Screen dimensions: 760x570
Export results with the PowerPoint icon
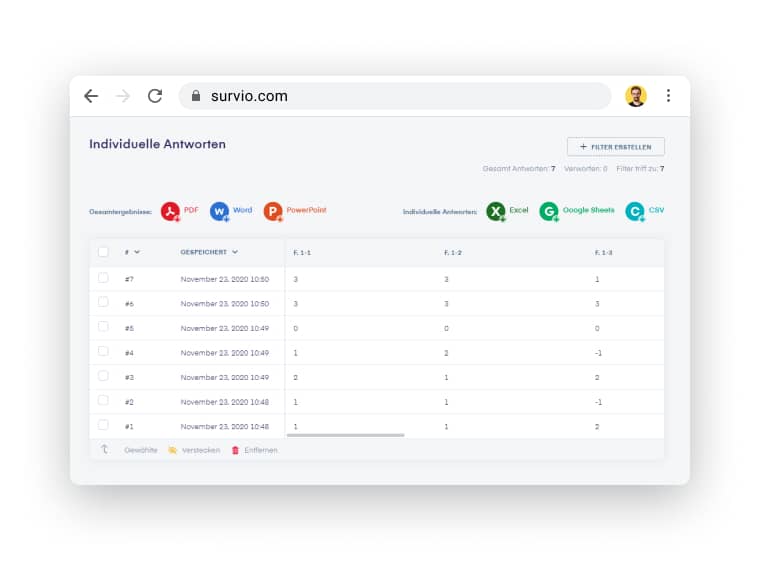(273, 211)
